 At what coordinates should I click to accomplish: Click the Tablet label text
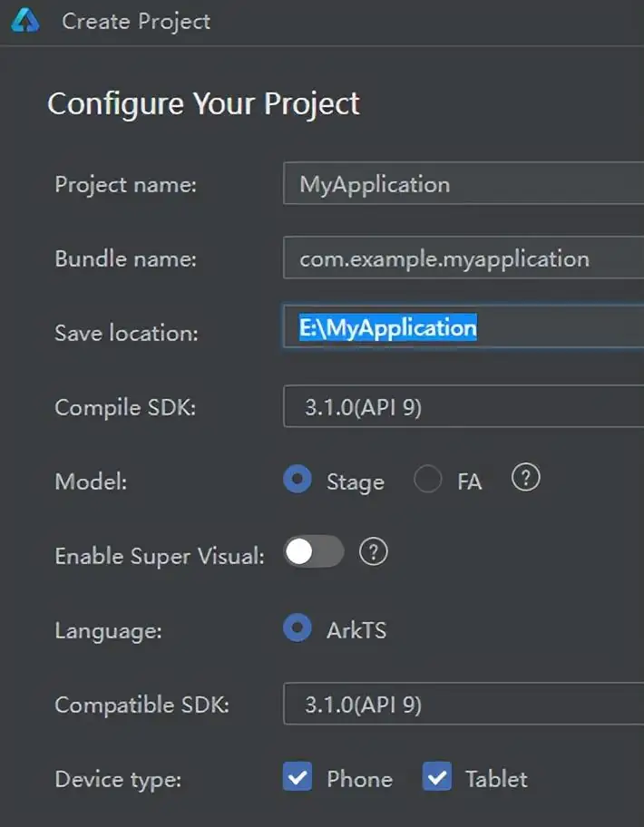pos(496,779)
